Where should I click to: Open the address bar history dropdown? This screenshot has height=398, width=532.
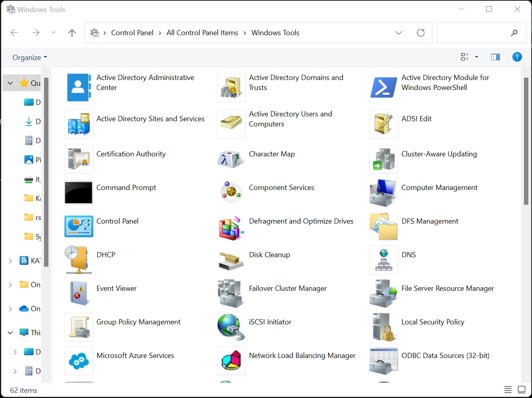tap(399, 33)
